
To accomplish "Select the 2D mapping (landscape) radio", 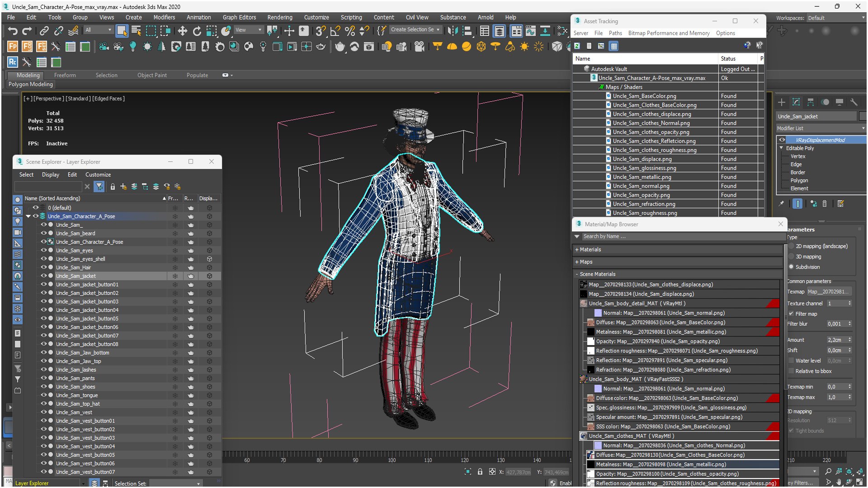I will (x=792, y=246).
